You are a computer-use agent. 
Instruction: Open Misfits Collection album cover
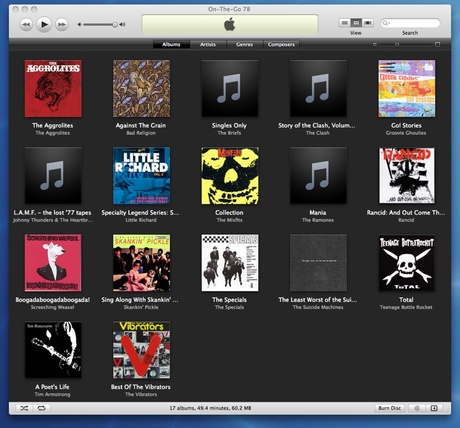coord(230,176)
